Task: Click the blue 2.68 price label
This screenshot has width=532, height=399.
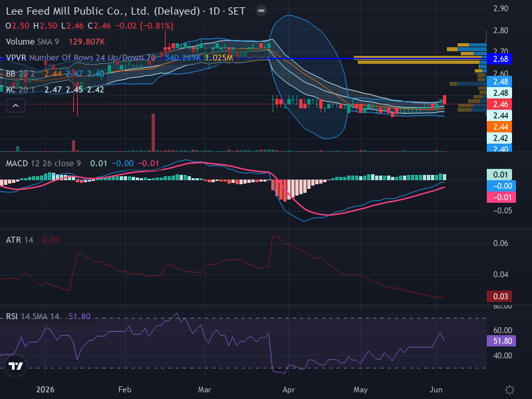Action: (x=501, y=59)
